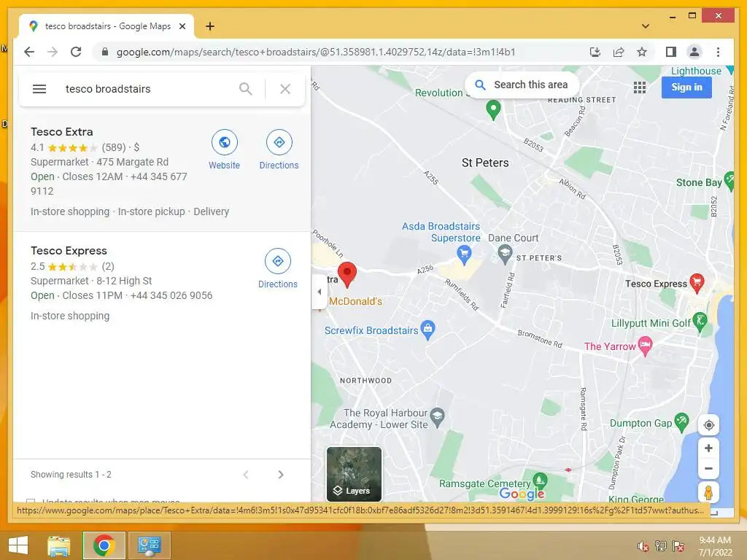This screenshot has width=747, height=560.
Task: Click the Revolution green map pin
Action: (493, 109)
